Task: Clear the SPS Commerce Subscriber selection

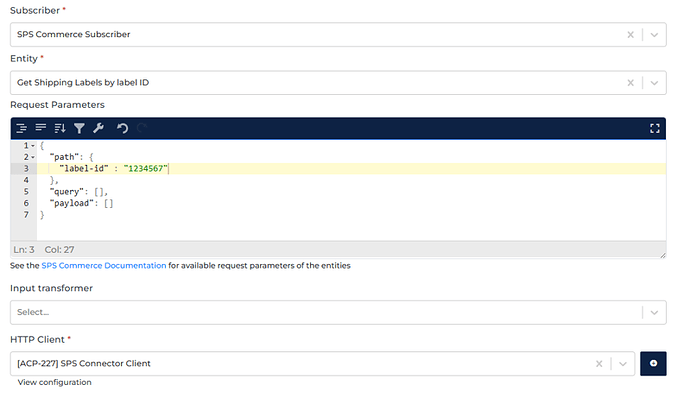Action: (x=630, y=35)
